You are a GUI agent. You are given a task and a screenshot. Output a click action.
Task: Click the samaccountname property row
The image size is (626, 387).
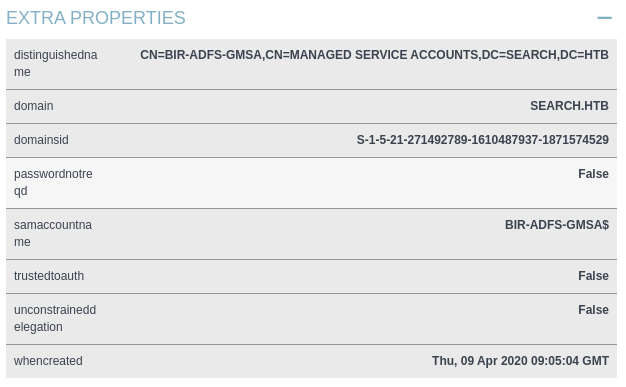[311, 234]
